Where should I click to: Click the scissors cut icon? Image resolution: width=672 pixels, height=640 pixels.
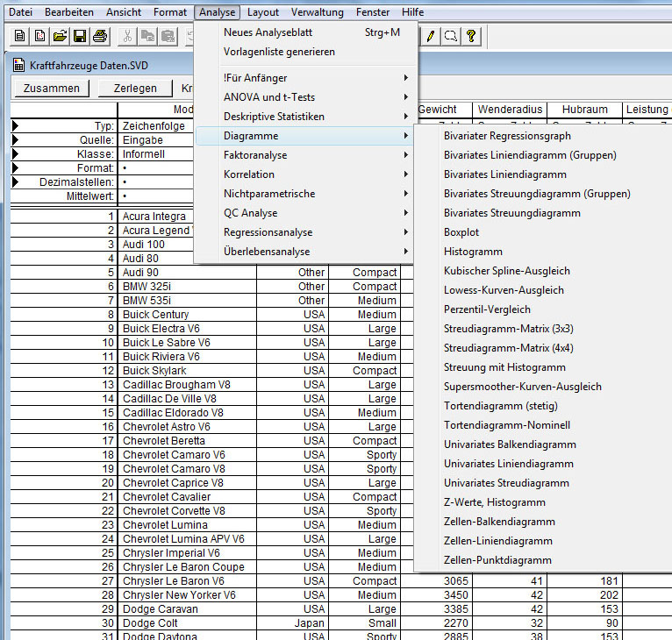coord(127,36)
